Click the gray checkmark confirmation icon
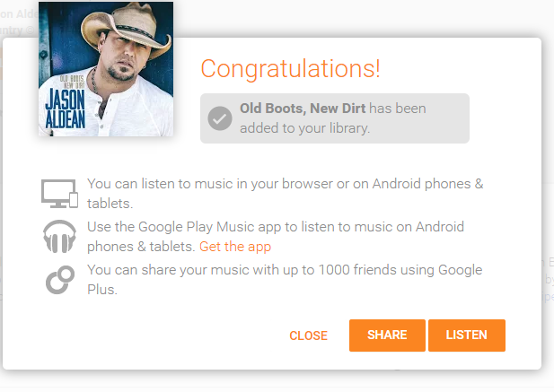The width and height of the screenshot is (554, 392). point(220,118)
